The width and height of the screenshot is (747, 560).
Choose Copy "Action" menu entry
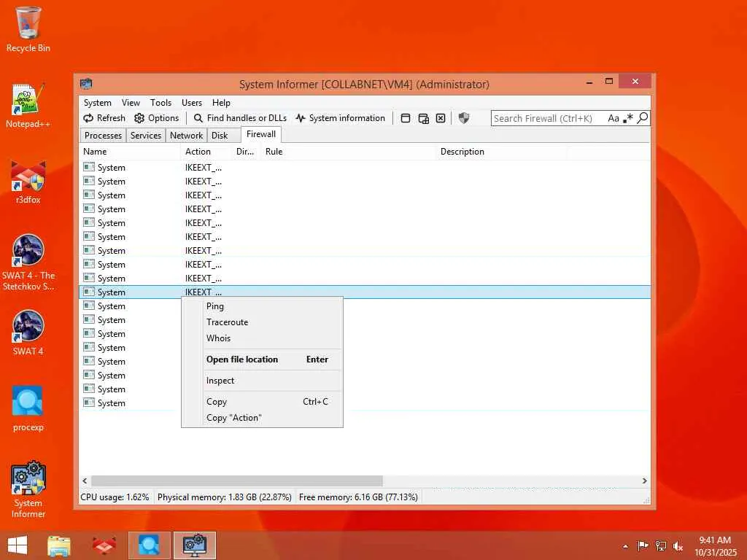click(262, 418)
